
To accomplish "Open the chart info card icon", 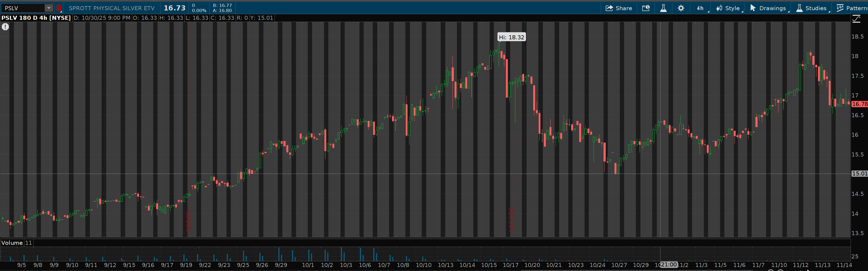I will (x=646, y=8).
